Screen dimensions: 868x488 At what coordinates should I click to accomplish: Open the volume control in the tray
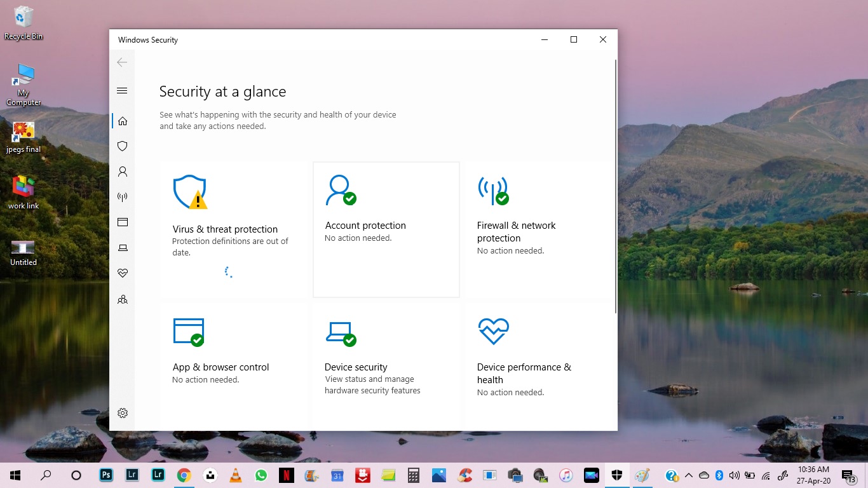(x=735, y=475)
